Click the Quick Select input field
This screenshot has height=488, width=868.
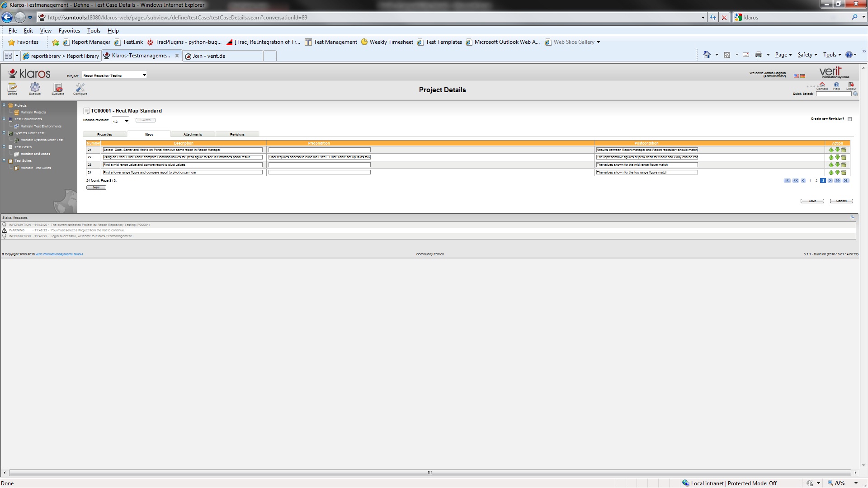(x=833, y=94)
